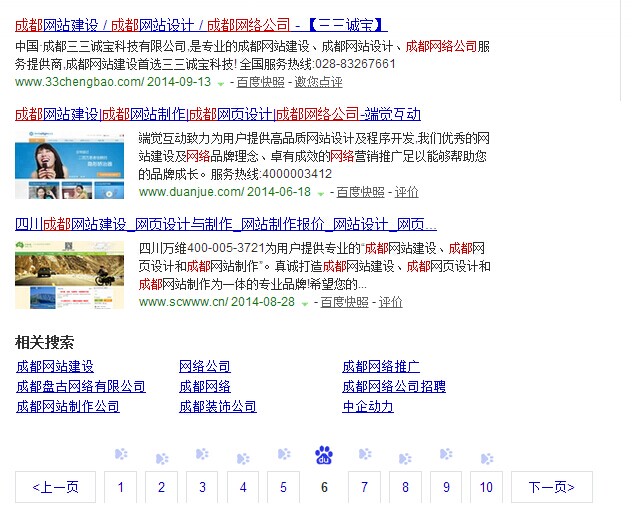632x514 pixels.
Task: Search related term 成都网络推广
Action: click(381, 366)
